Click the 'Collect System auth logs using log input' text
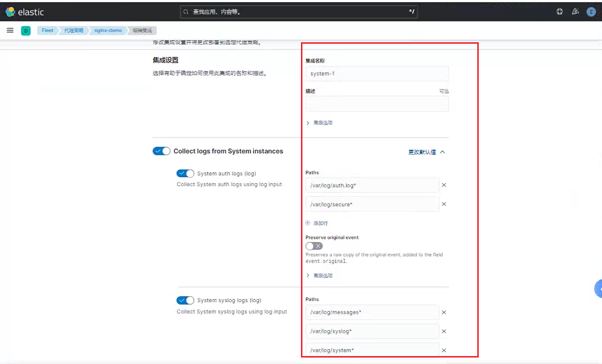Image resolution: width=602 pixels, height=364 pixels. 229,185
